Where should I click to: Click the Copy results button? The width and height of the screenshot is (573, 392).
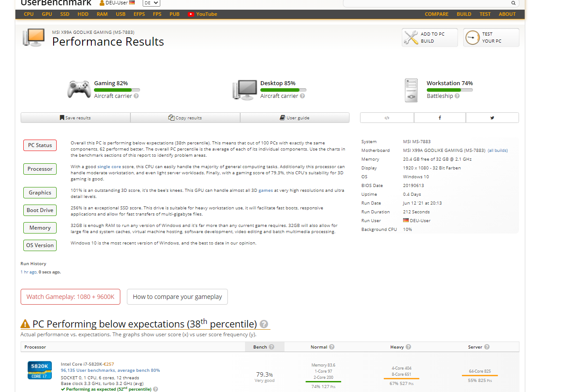(185, 118)
